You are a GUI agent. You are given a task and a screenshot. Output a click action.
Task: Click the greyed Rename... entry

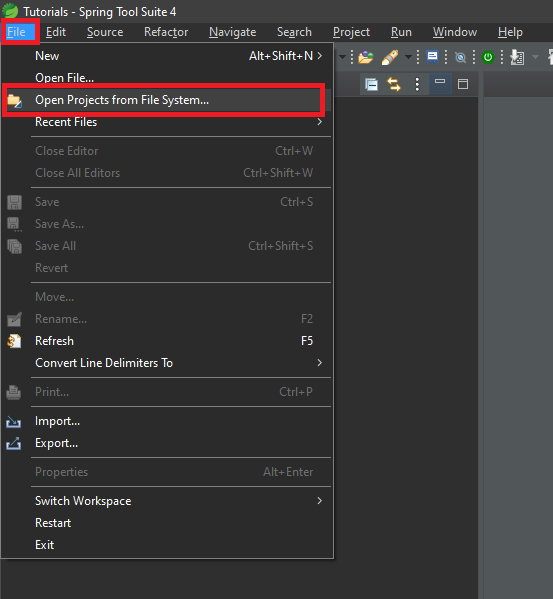pyautogui.click(x=167, y=319)
